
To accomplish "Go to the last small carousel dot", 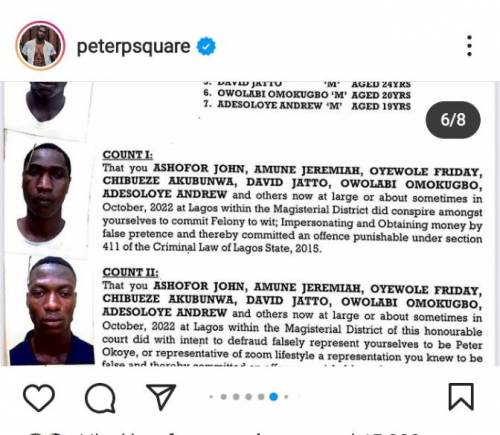I will point(286,397).
